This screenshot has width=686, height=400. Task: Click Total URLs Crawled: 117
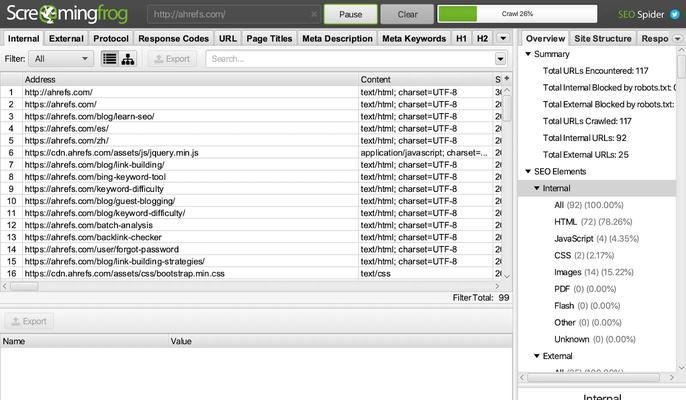click(587, 121)
